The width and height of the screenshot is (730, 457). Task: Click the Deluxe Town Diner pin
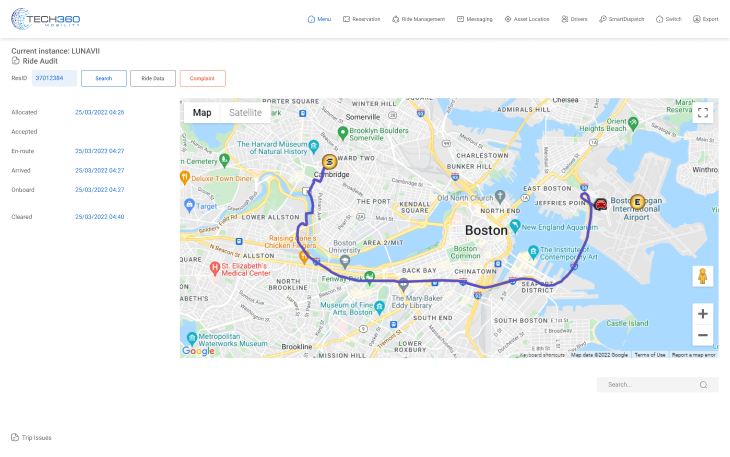point(185,177)
